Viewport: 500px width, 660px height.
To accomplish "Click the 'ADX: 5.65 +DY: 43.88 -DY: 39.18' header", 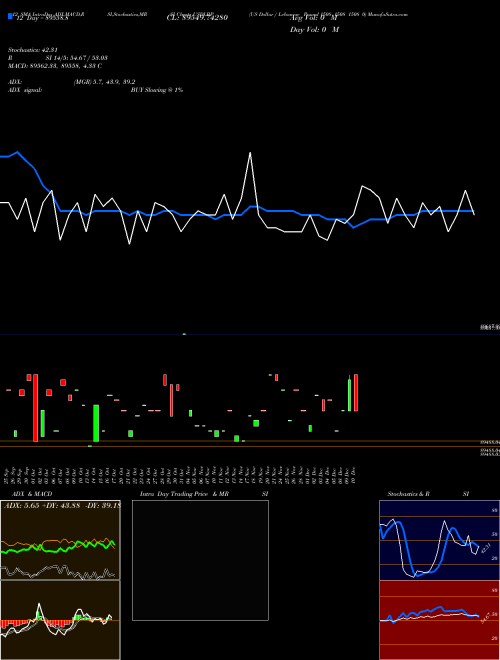I will click(x=62, y=506).
